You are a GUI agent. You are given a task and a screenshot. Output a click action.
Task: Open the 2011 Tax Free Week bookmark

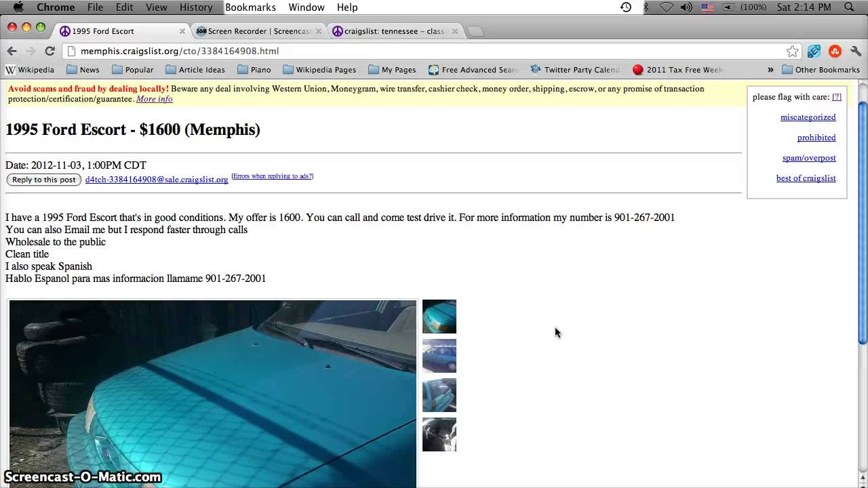click(677, 70)
